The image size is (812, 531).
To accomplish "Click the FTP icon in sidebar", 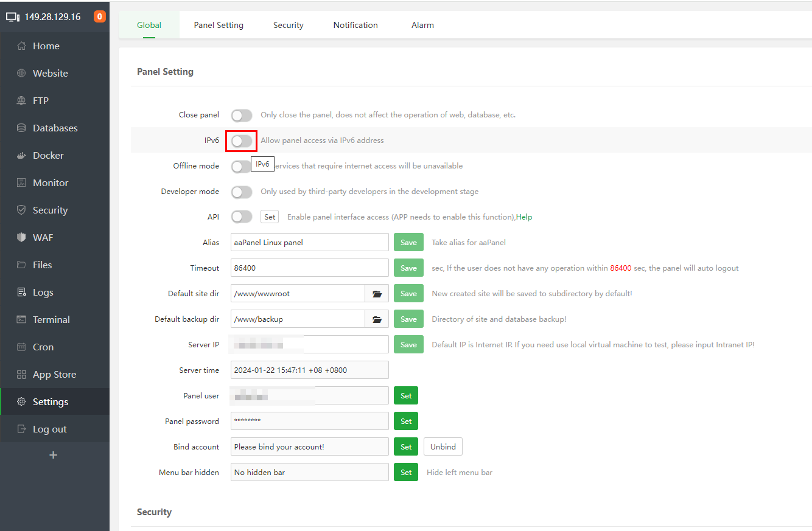I will 22,101.
